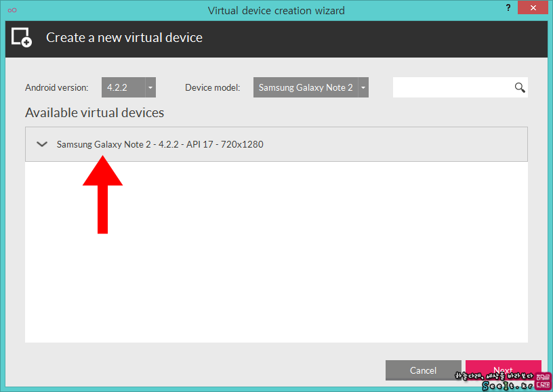This screenshot has width=553, height=392.
Task: Click the Available virtual devices heading
Action: [x=94, y=112]
